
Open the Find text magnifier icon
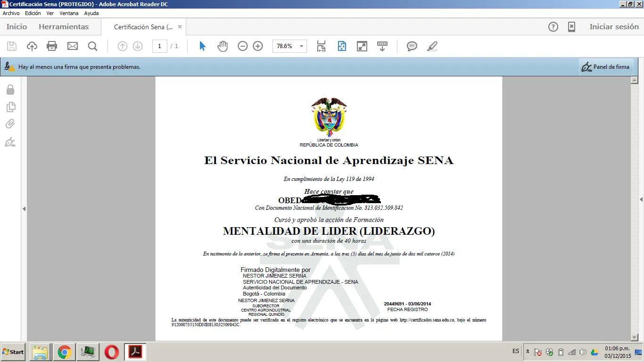92,46
